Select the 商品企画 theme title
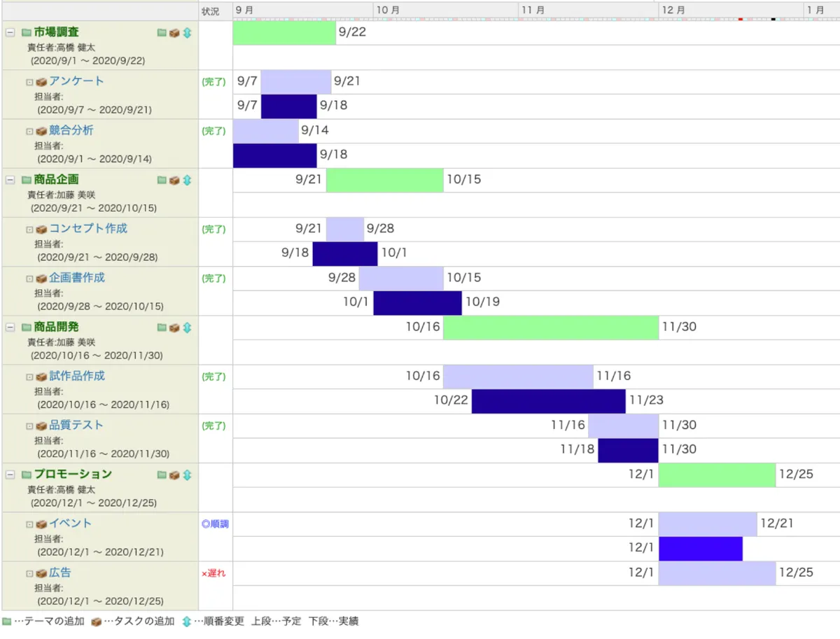The image size is (840, 639). point(56,180)
